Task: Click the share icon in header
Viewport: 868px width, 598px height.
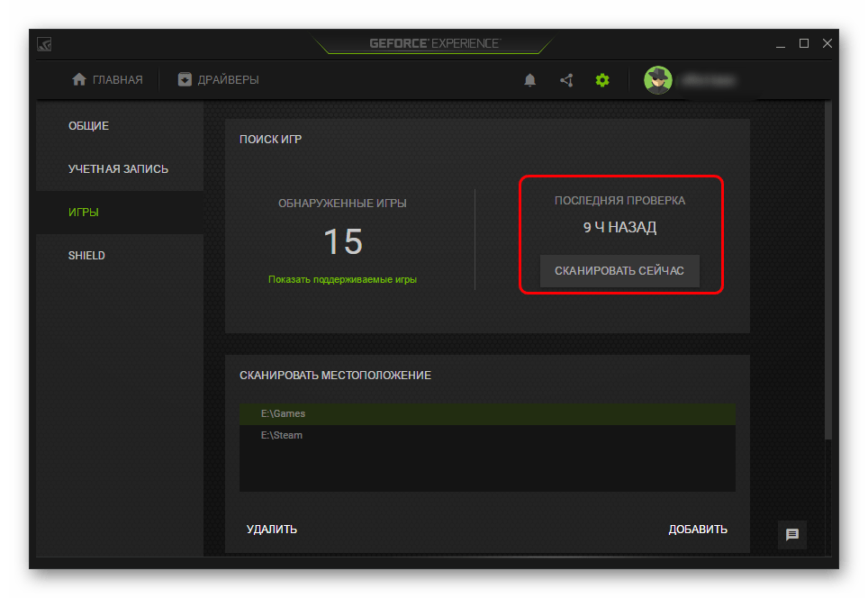Action: [566, 80]
